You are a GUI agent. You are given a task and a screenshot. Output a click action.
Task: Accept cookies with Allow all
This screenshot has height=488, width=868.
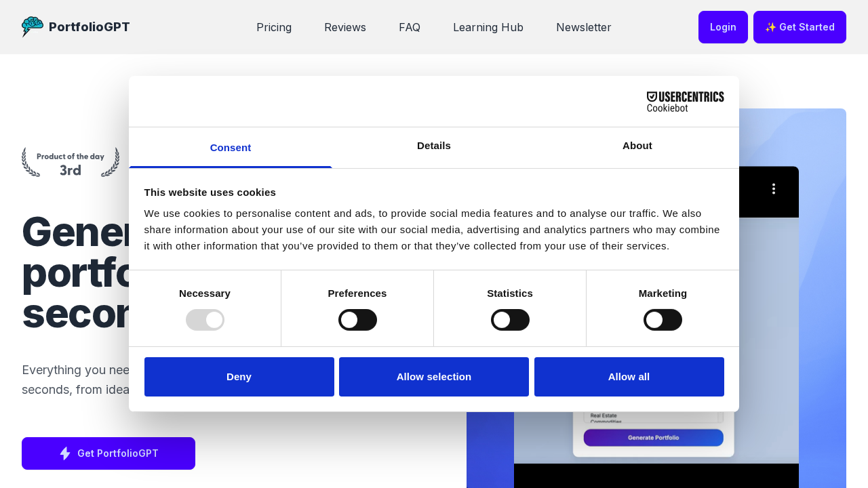(x=629, y=377)
